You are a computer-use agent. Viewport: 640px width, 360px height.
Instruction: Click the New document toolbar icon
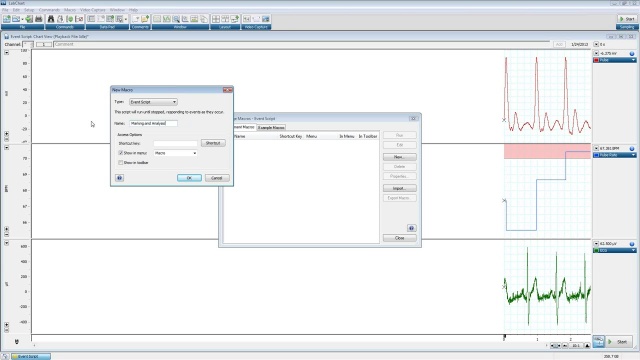click(7, 19)
